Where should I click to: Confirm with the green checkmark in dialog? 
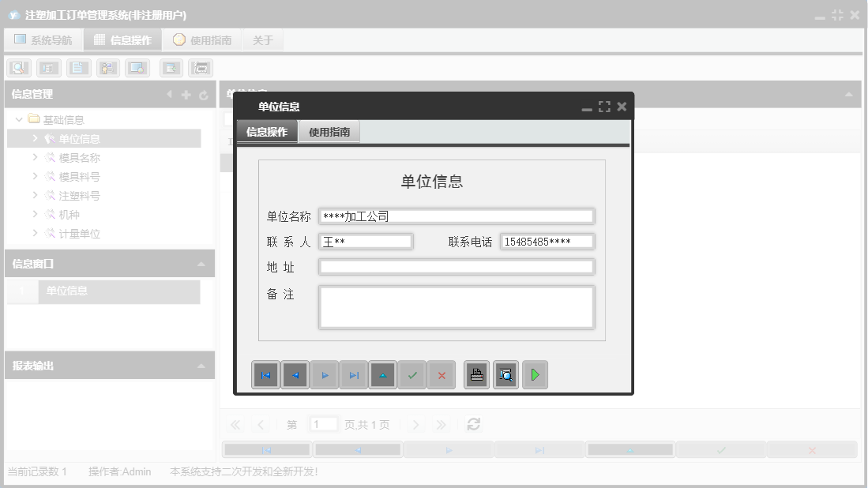(412, 375)
